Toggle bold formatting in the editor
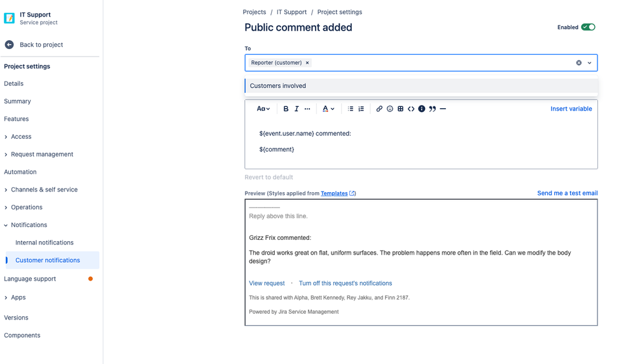This screenshot has height=364, width=635. [286, 109]
